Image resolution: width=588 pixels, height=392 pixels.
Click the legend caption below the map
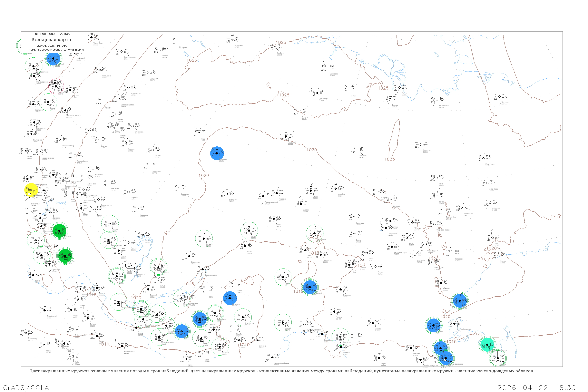click(281, 371)
